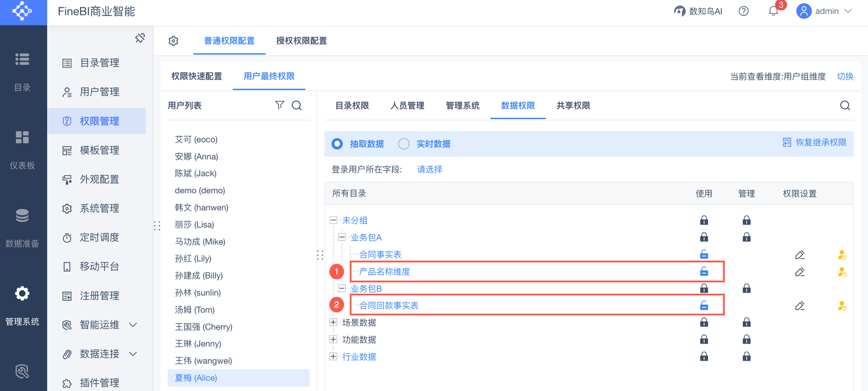868x391 pixels.
Task: Select the 抽取数据 radio button
Action: pos(337,144)
